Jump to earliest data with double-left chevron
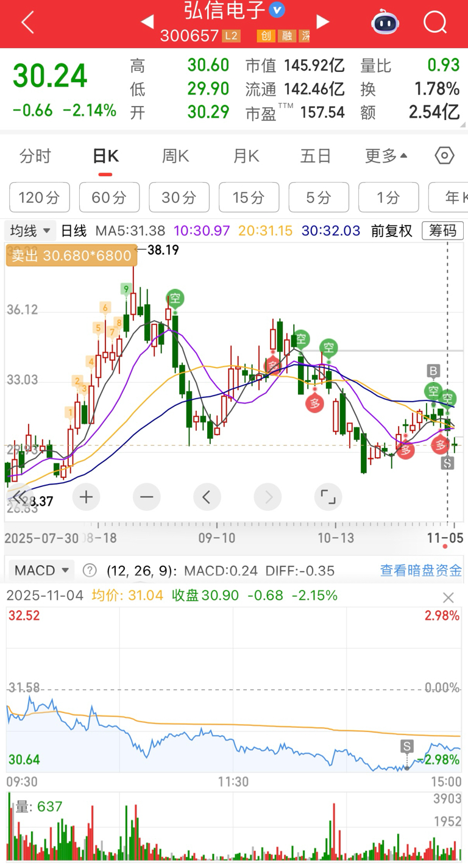Screen dimensions: 468x868 [19, 496]
